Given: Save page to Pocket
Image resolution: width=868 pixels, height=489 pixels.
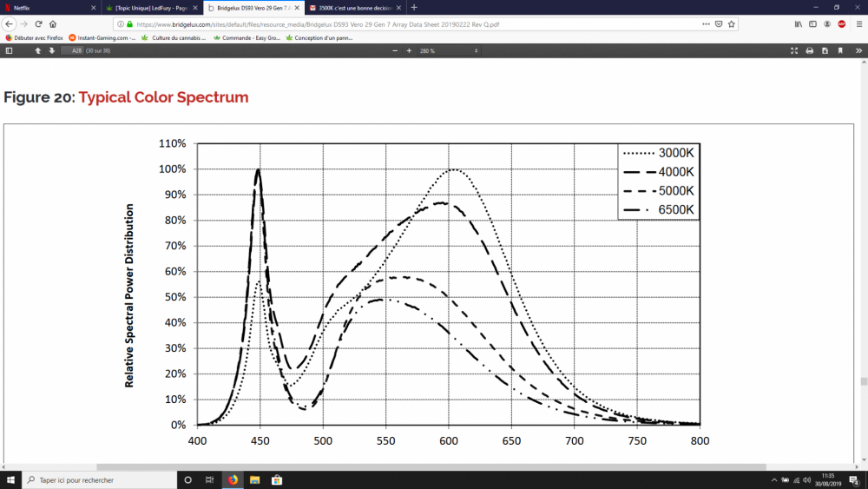Looking at the screenshot, I should coord(719,23).
